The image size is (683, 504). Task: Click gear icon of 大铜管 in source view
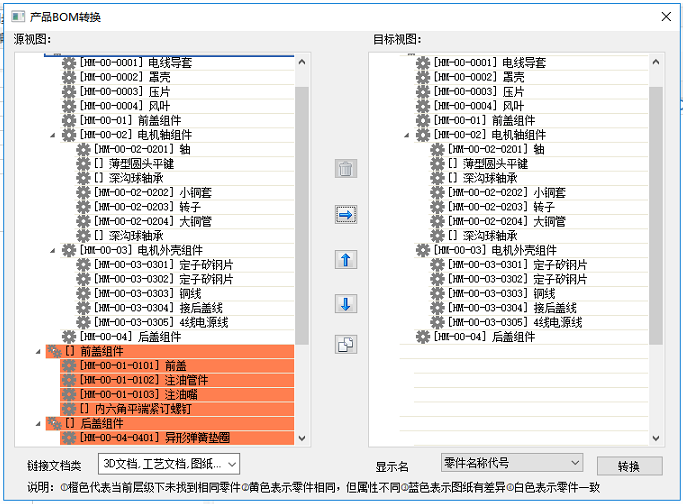(x=83, y=221)
